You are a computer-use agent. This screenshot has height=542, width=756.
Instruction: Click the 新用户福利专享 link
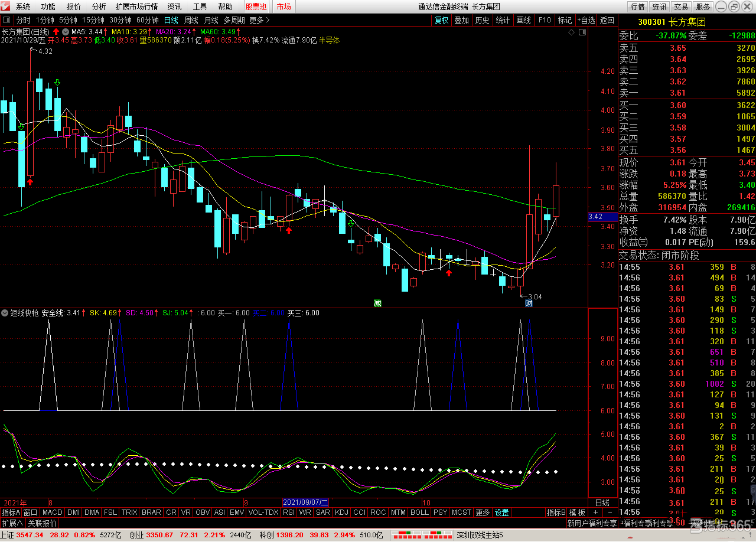coord(592,523)
